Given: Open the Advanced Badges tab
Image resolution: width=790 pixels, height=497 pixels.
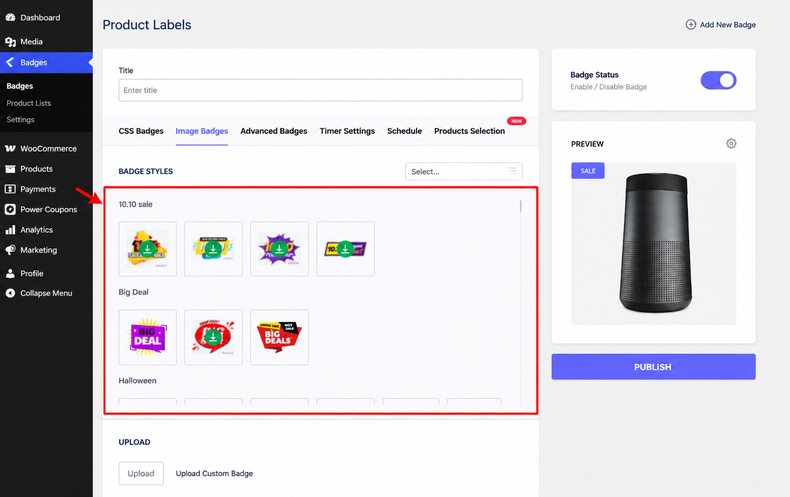Looking at the screenshot, I should click(x=274, y=131).
